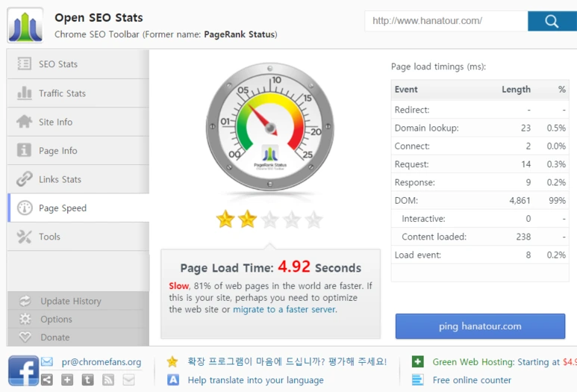Click the pr@chromefans.org email link

[x=102, y=362]
